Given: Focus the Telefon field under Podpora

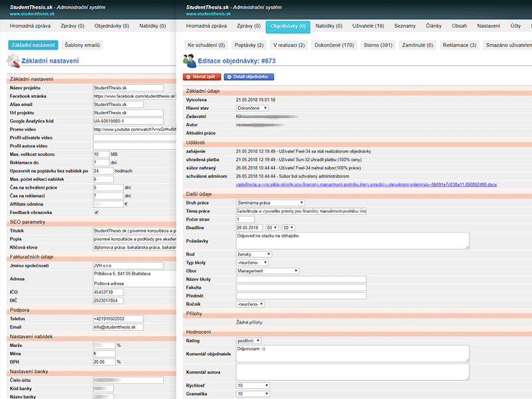Looking at the screenshot, I should pos(118,319).
